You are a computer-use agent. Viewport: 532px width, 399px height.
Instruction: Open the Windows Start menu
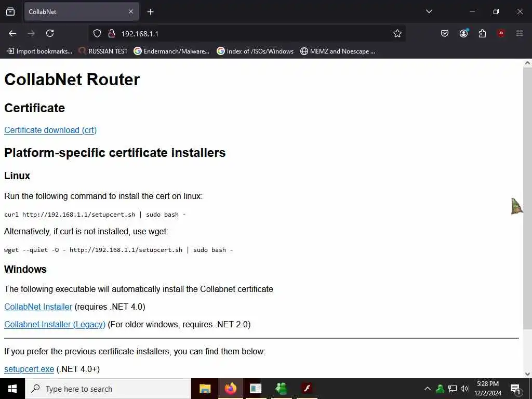coord(12,389)
